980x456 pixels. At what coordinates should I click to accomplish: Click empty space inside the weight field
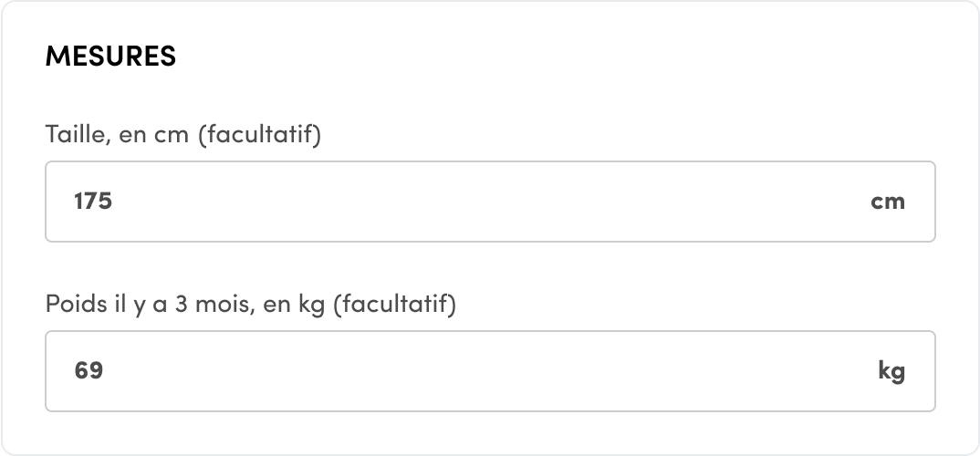(x=547, y=371)
